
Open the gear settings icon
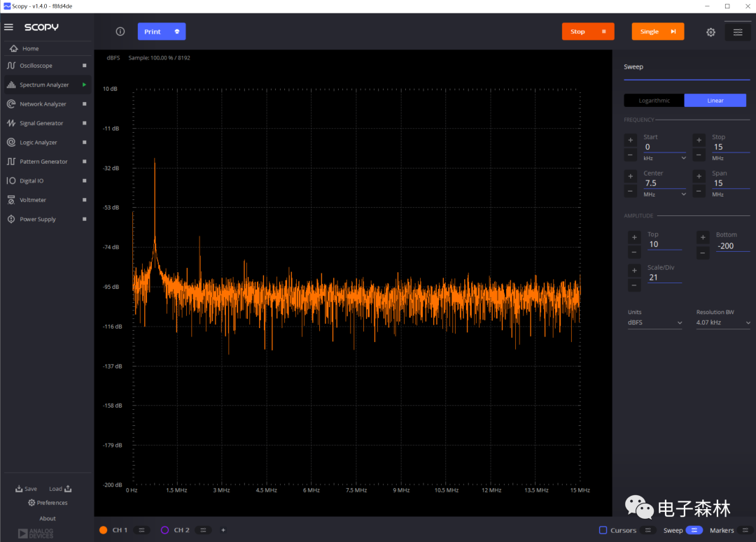710,32
